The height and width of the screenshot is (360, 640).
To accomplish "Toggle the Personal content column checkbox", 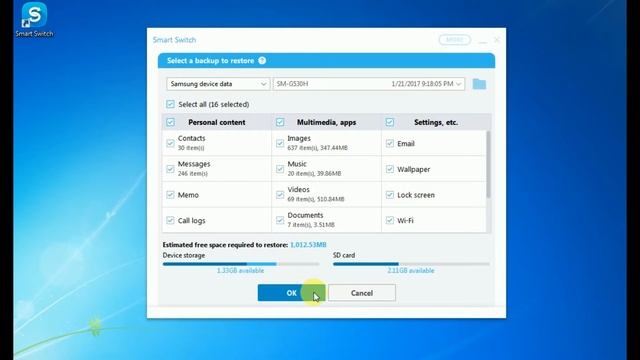I will (x=170, y=122).
